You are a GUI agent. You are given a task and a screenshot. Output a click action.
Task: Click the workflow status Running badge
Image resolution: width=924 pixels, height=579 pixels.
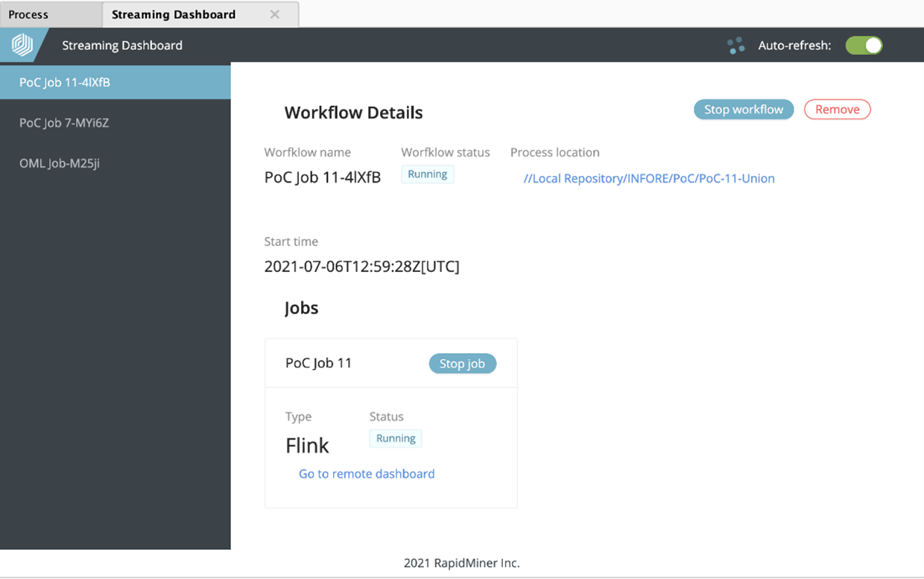tap(427, 174)
